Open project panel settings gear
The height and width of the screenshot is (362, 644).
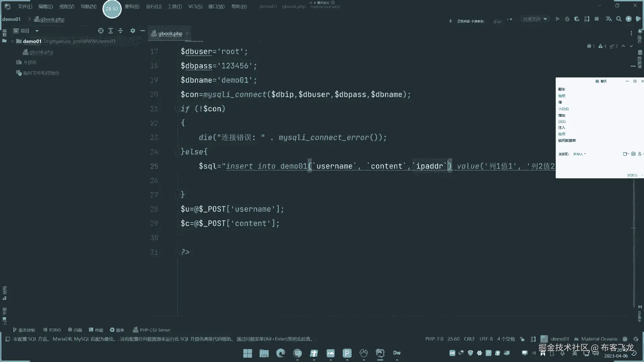point(133,31)
